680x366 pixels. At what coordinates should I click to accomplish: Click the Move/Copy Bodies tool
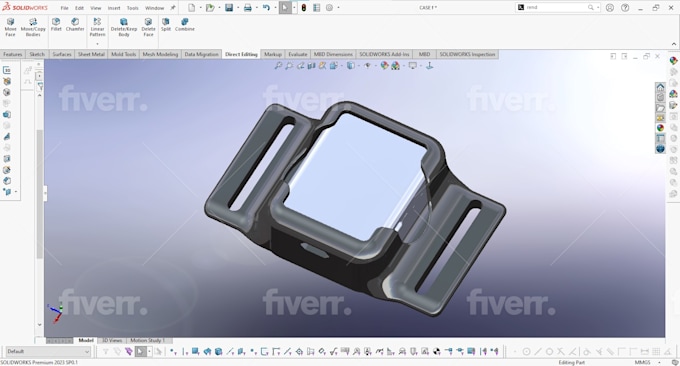point(33,27)
